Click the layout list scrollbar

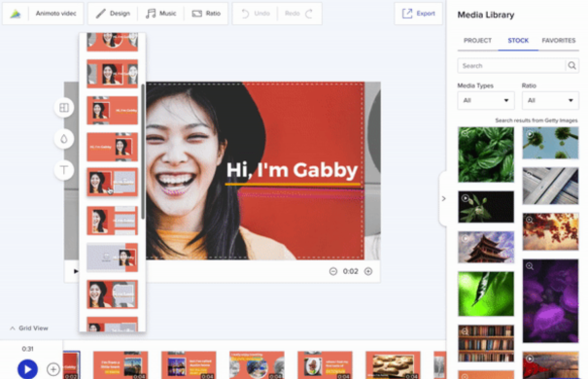[x=143, y=152]
